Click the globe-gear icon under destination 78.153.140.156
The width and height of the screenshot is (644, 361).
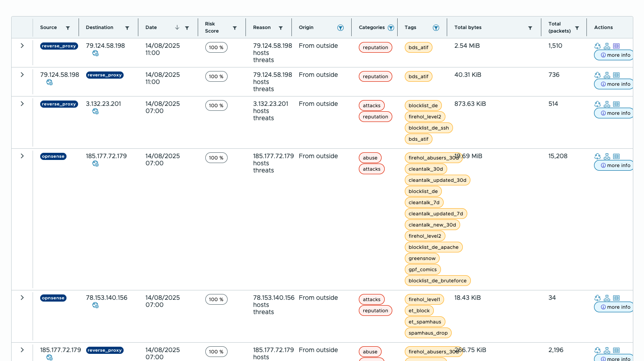coord(96,305)
